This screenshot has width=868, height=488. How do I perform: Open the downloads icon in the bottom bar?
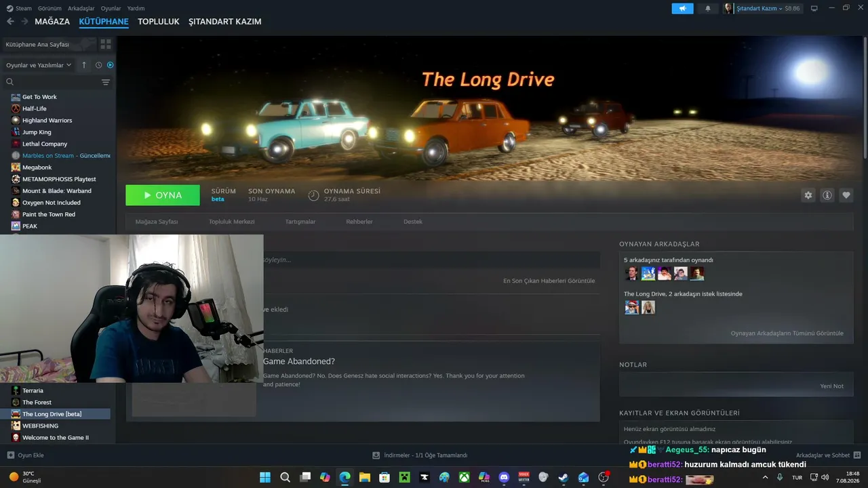point(376,455)
